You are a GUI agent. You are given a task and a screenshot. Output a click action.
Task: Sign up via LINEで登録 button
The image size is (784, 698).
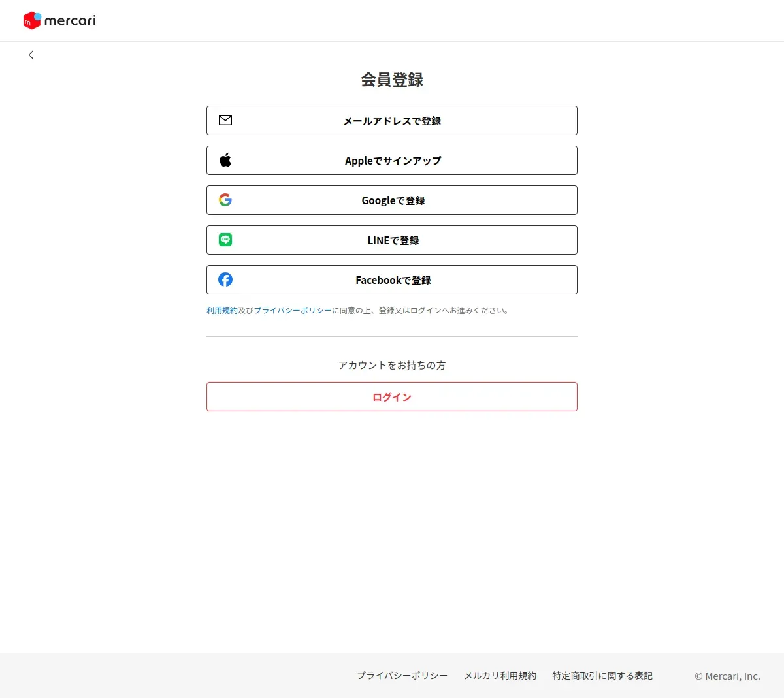392,240
